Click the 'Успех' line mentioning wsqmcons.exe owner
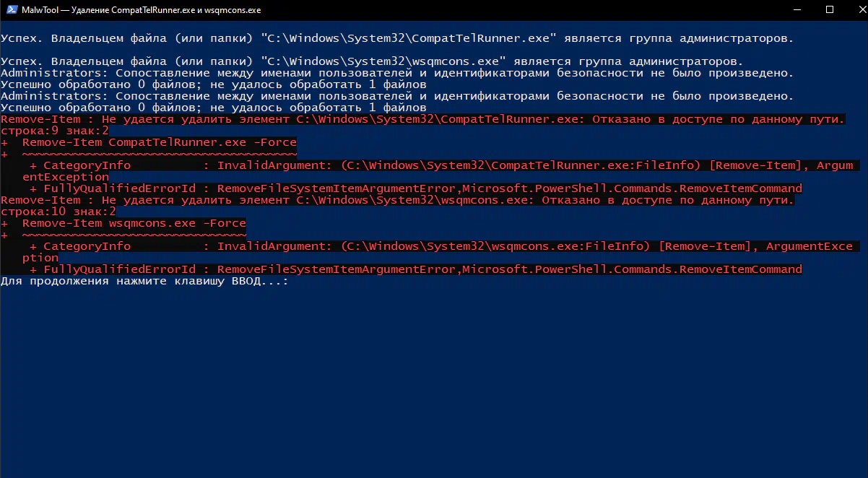Viewport: 868px width, 478px height. point(372,61)
